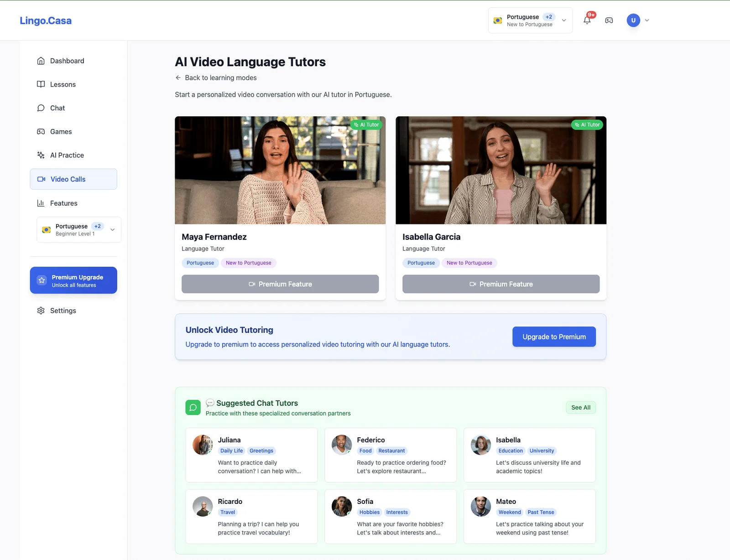This screenshot has height=560, width=730.
Task: Click the notifications bell icon
Action: click(587, 20)
